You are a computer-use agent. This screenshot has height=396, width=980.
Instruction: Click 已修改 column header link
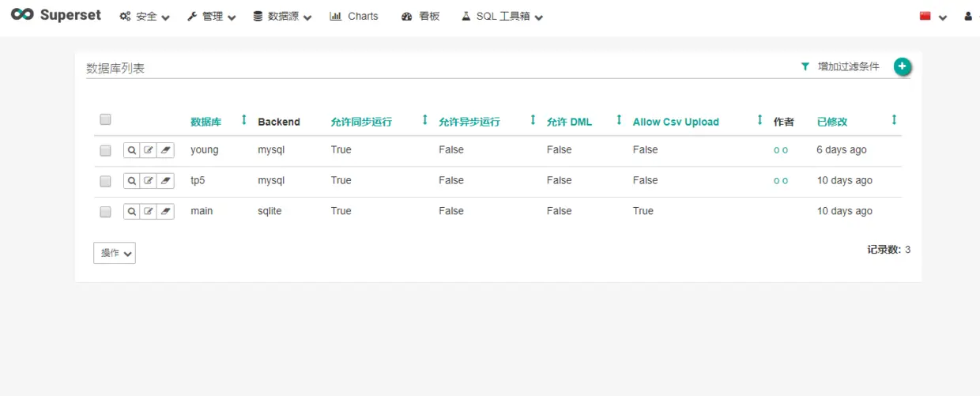click(x=832, y=122)
